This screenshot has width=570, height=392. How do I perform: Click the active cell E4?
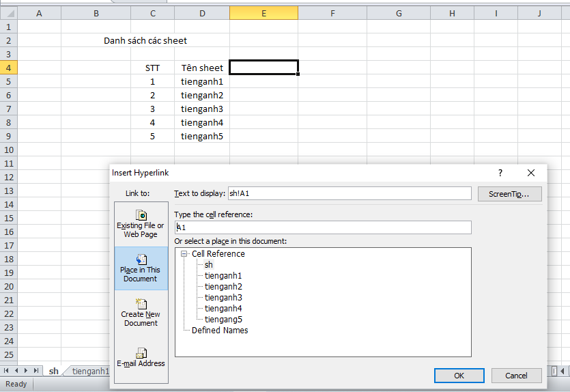pyautogui.click(x=264, y=68)
